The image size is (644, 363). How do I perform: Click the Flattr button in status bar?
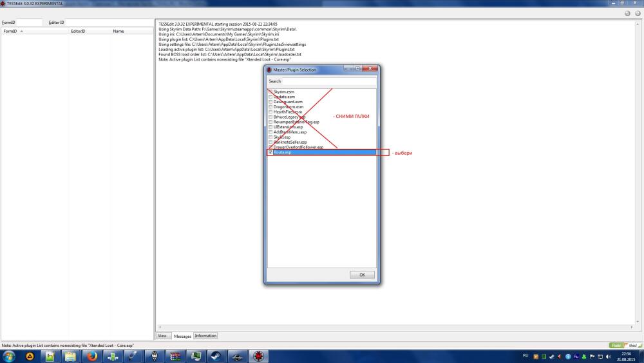point(616,346)
